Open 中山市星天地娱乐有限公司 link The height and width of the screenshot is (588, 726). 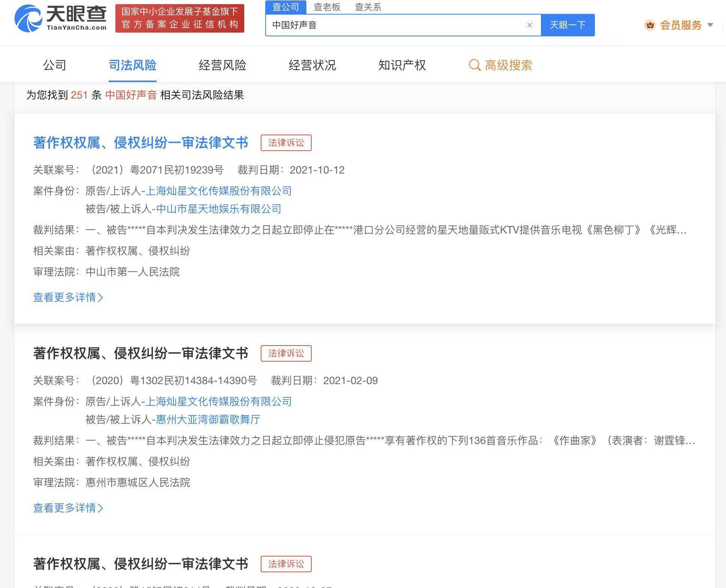click(219, 209)
